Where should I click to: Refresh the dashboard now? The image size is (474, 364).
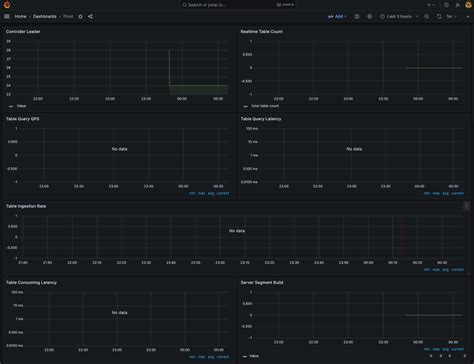[439, 16]
